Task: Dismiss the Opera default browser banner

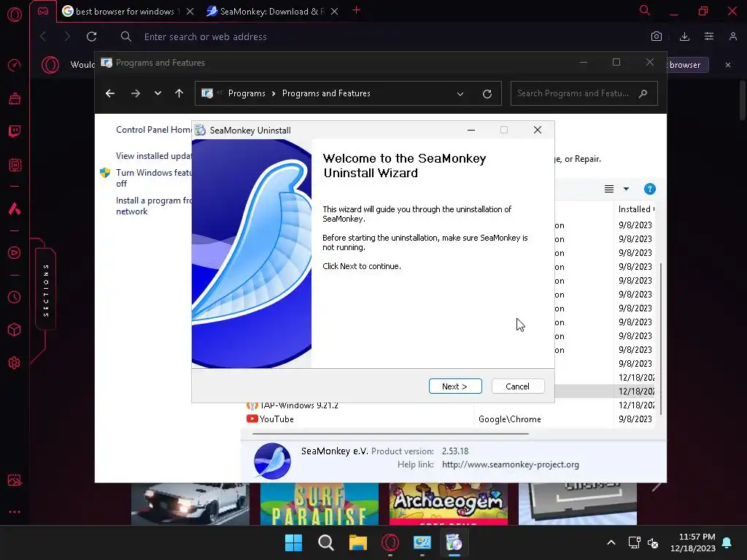Action: coord(728,65)
